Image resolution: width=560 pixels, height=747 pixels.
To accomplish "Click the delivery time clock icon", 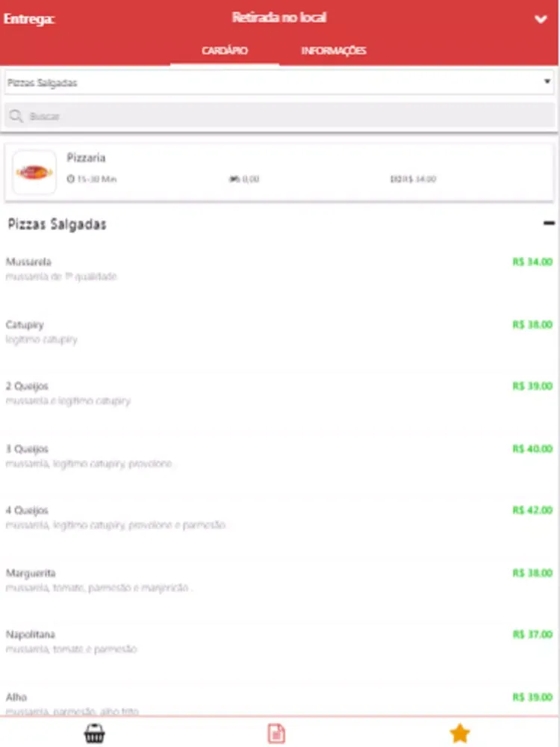I will click(71, 179).
